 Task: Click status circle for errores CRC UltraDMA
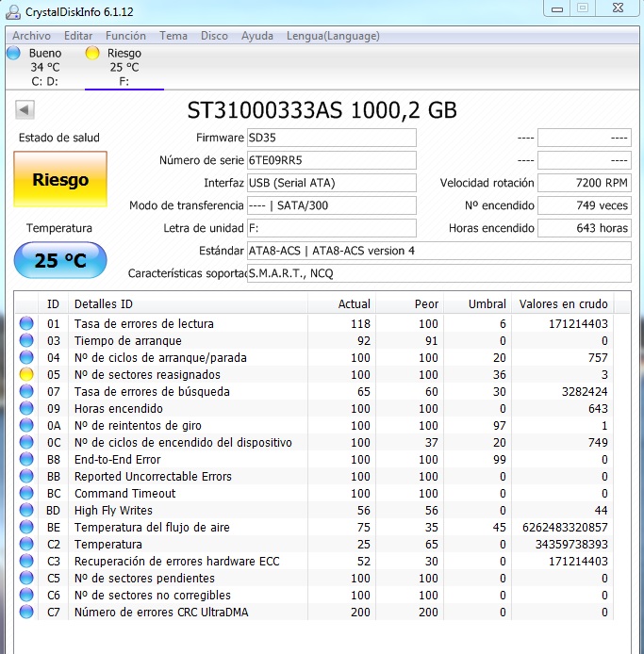[x=26, y=612]
